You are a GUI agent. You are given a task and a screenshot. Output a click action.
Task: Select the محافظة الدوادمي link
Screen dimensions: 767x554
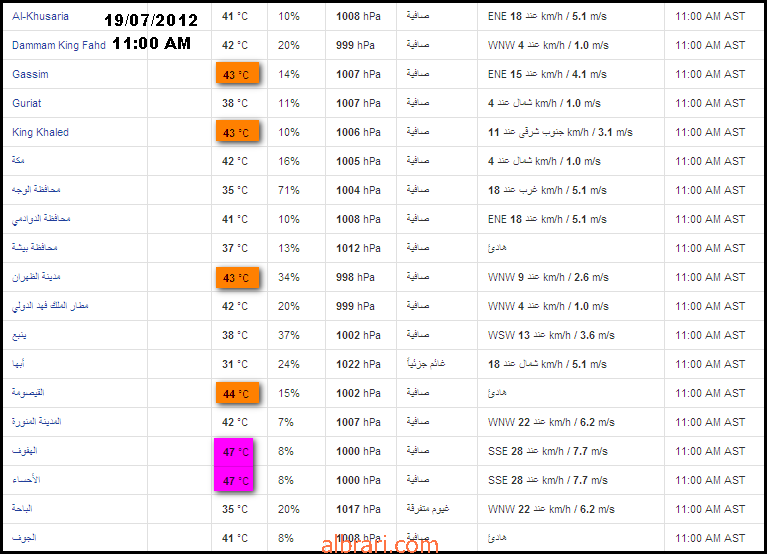(x=41, y=219)
